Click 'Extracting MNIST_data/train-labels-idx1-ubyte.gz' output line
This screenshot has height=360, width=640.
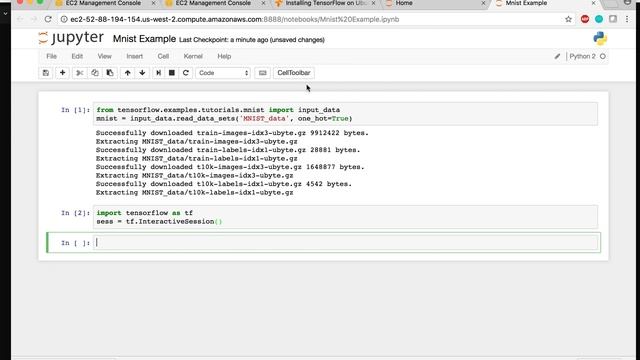[x=197, y=158]
